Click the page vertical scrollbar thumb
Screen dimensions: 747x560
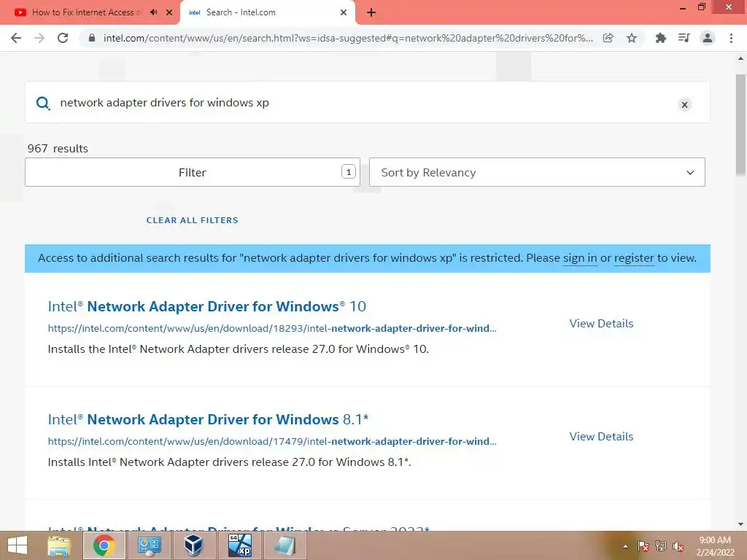741,125
